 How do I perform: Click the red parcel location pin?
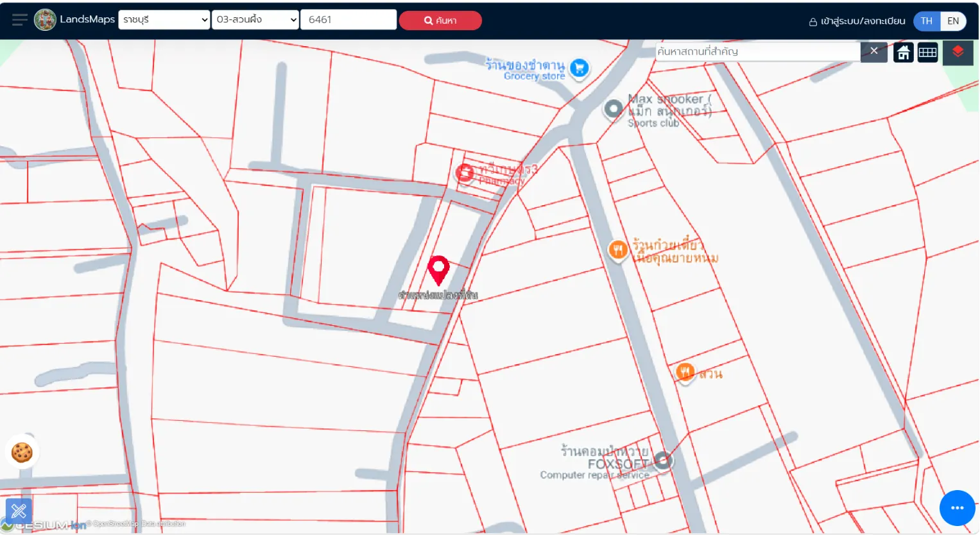coord(438,270)
